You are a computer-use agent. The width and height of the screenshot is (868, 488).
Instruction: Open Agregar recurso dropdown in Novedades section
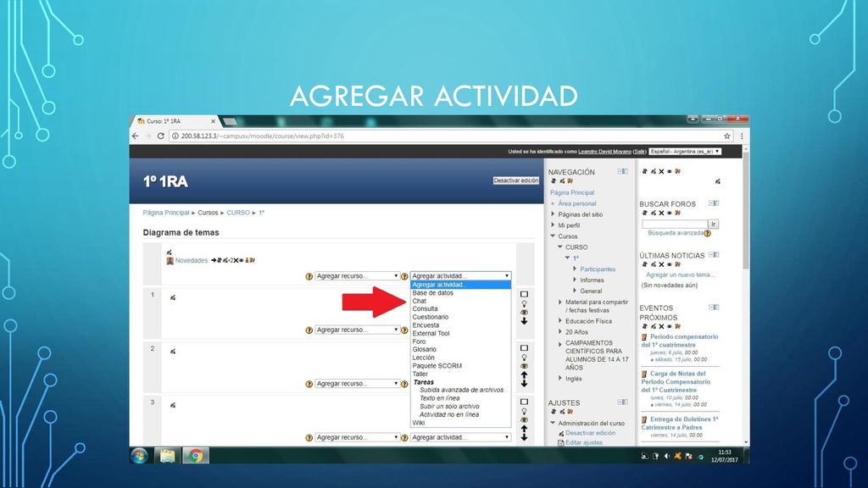(x=357, y=276)
